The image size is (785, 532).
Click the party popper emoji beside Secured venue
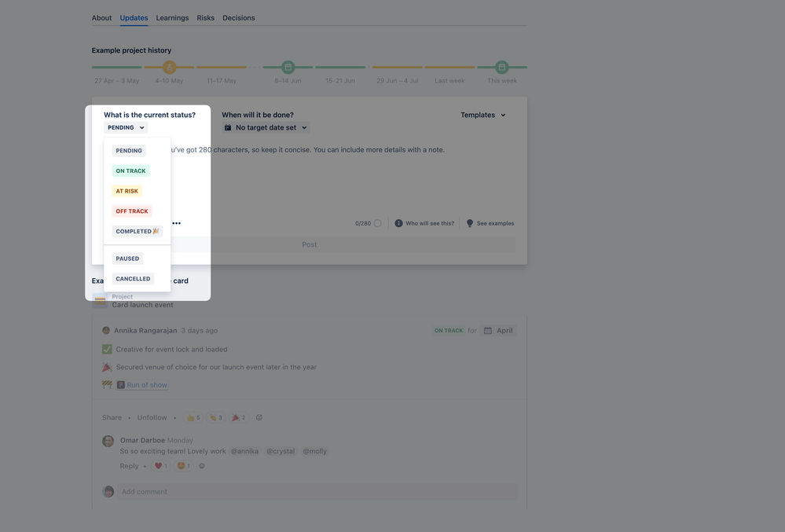107,367
